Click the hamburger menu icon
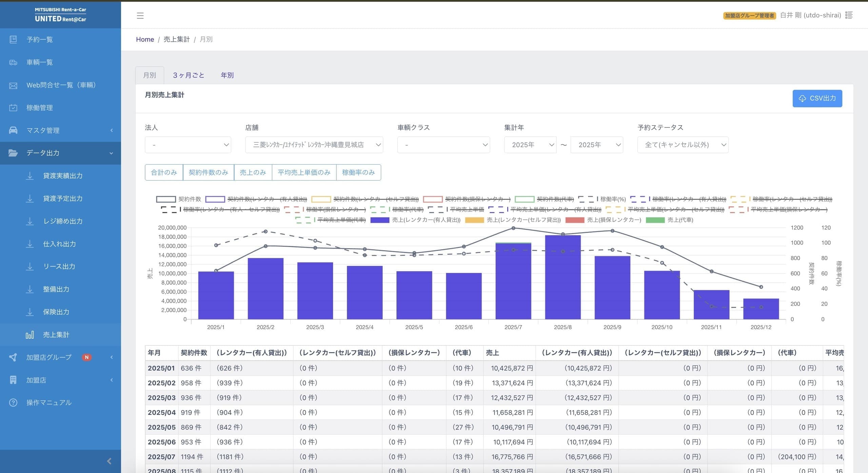 pos(140,16)
